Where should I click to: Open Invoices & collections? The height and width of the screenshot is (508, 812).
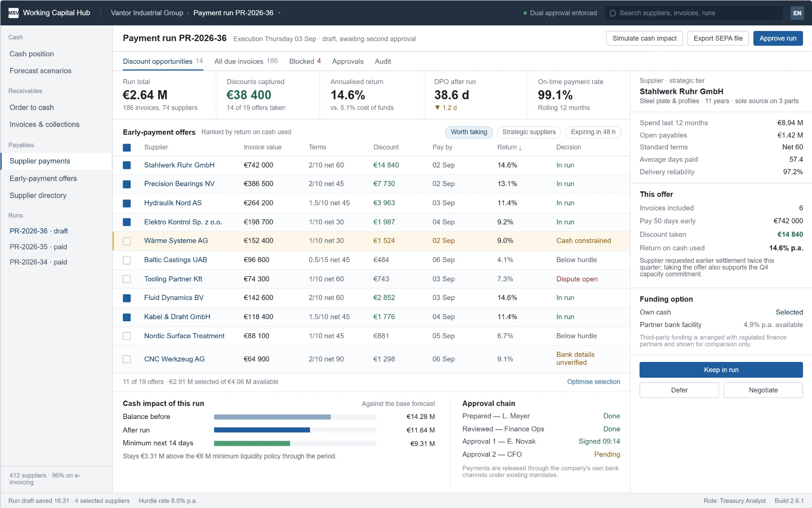tap(57, 124)
